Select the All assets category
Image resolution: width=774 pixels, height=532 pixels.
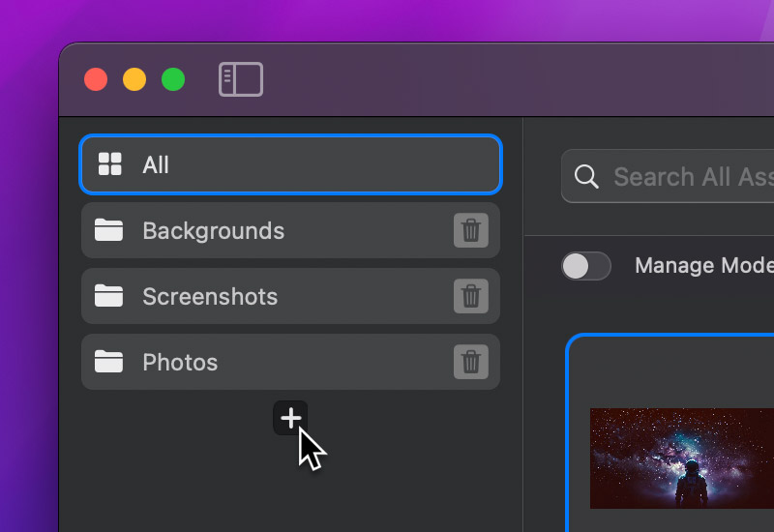[290, 164]
